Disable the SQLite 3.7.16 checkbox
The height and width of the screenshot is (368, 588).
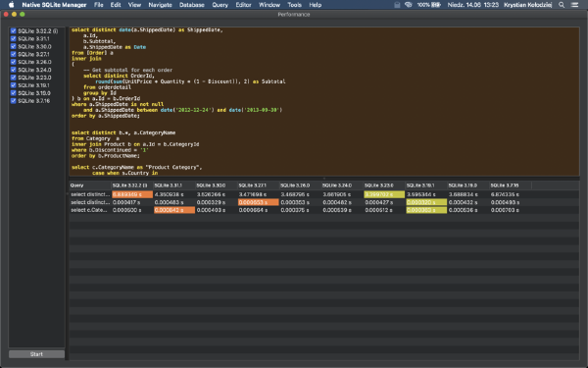click(x=14, y=101)
